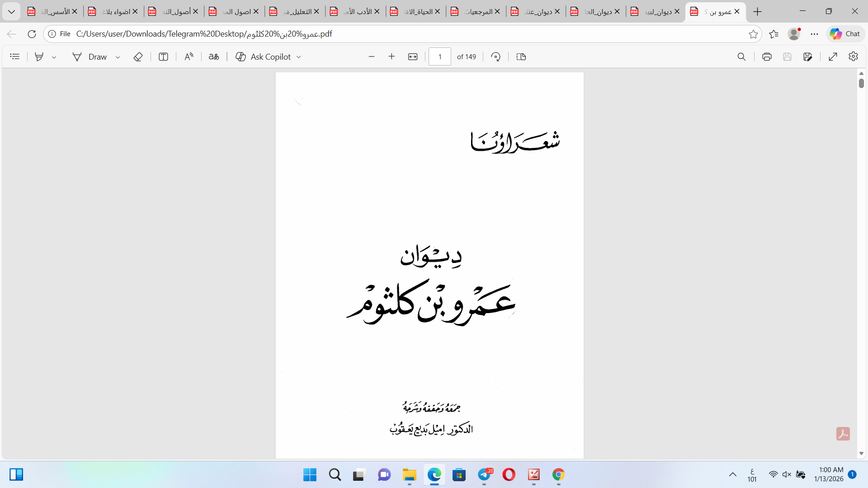Viewport: 868px width, 488px height.
Task: Enter full screen view
Action: pyautogui.click(x=833, y=56)
